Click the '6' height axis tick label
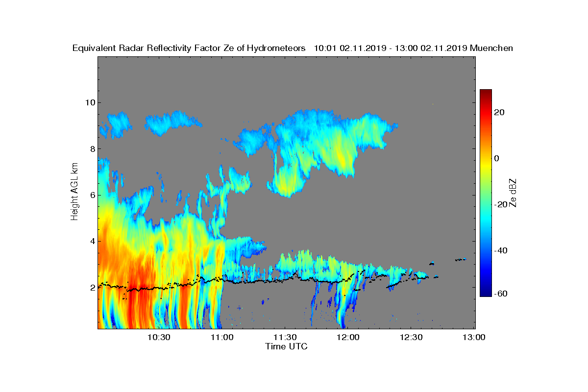 click(x=92, y=195)
